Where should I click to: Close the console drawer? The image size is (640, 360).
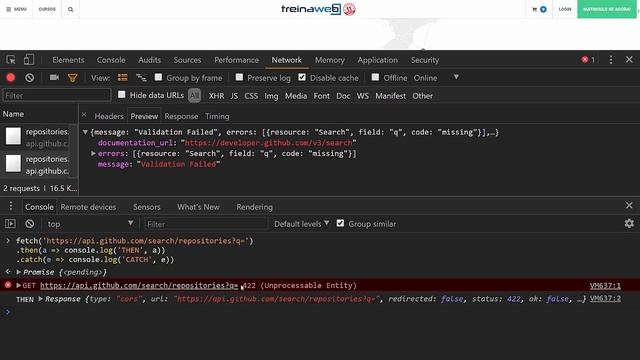tap(629, 205)
